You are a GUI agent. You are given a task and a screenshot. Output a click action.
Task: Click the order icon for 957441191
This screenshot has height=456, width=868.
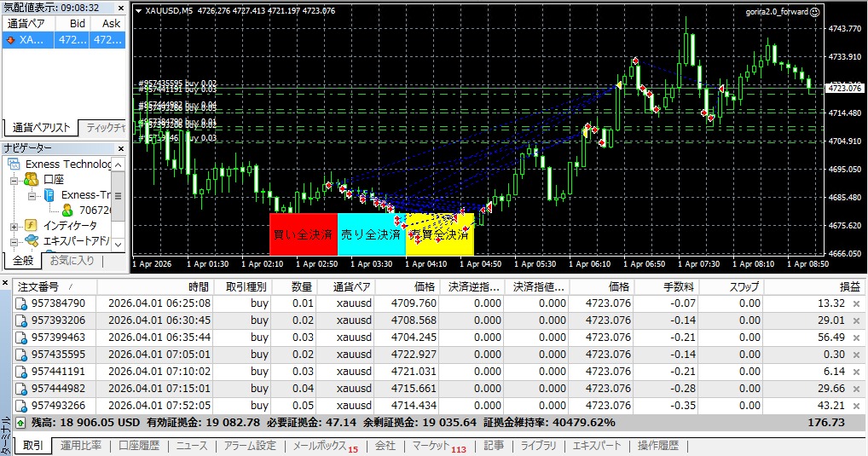tap(21, 372)
